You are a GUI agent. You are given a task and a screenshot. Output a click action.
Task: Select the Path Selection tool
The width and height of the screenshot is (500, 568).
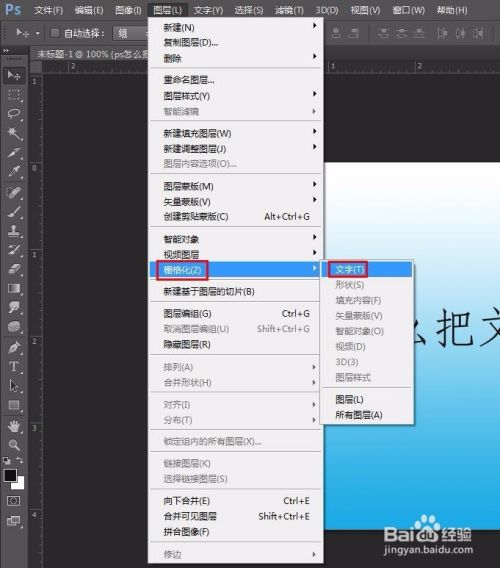[x=14, y=386]
